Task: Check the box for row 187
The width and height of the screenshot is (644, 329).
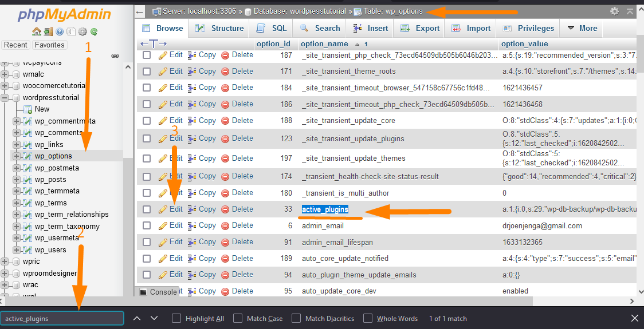Action: click(147, 55)
